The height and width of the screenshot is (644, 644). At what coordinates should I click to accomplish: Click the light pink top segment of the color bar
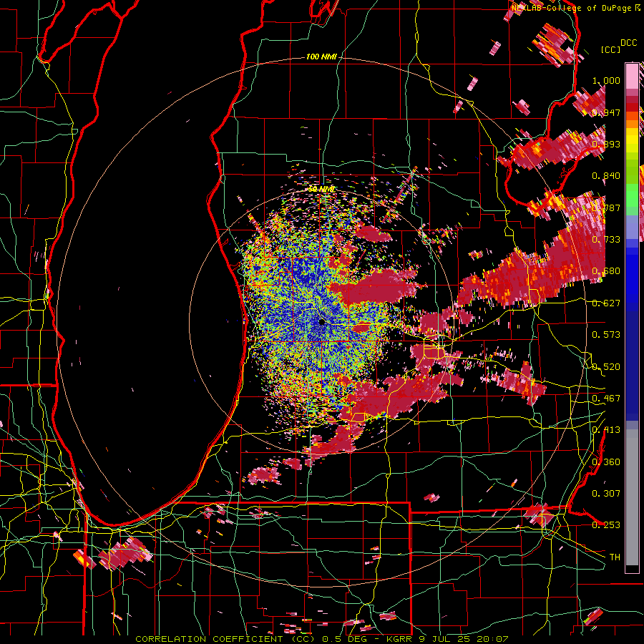632,76
